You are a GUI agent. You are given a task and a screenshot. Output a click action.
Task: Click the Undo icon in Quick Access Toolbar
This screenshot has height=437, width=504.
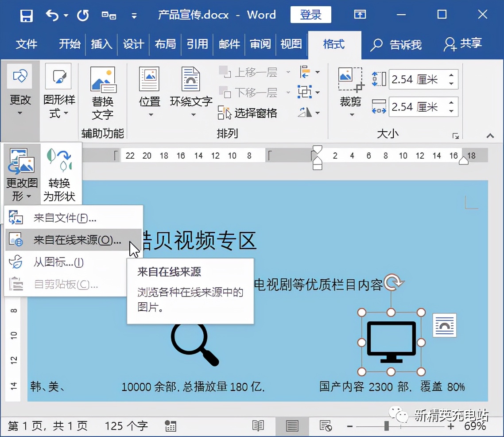[x=53, y=15]
